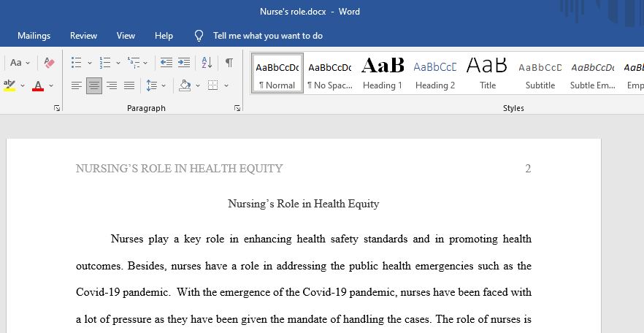Image resolution: width=644 pixels, height=333 pixels.
Task: Open Change Case dropdown arrow
Action: [x=28, y=64]
